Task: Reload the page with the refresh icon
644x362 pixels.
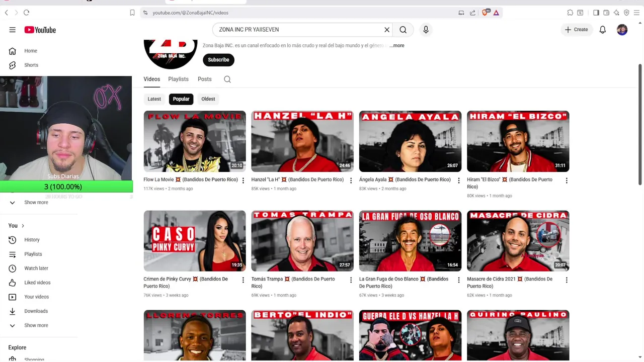Action: [x=26, y=13]
